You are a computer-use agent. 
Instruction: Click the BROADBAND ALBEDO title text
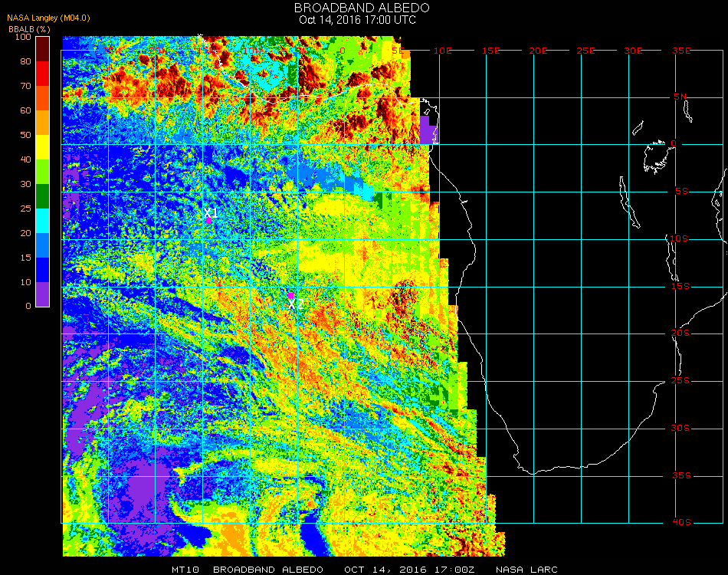(x=362, y=8)
